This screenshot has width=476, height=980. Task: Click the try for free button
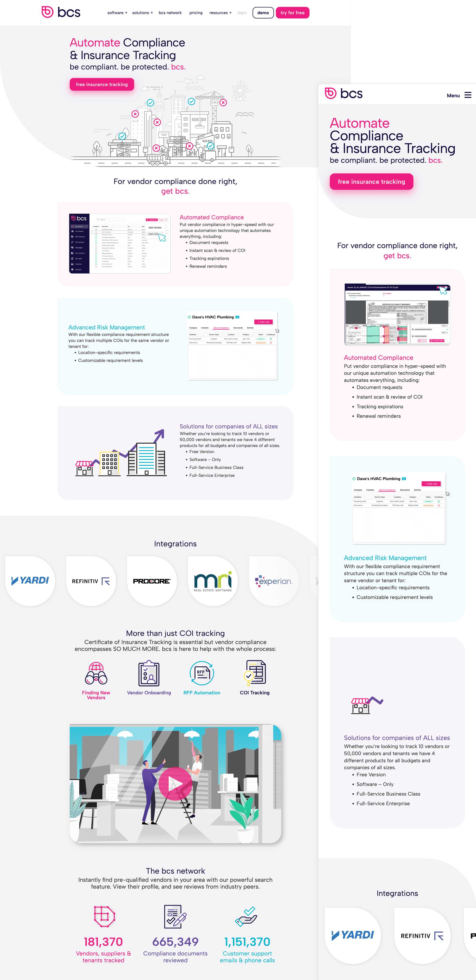click(x=292, y=12)
